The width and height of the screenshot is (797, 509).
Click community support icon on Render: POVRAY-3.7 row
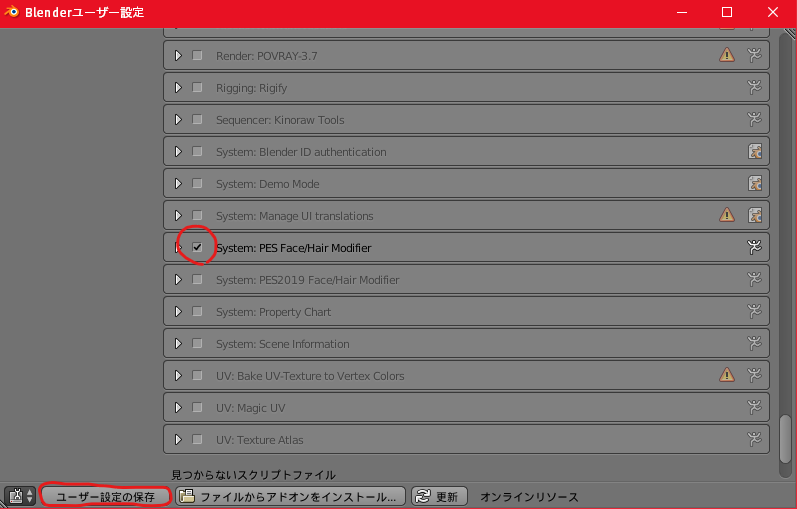pos(755,55)
